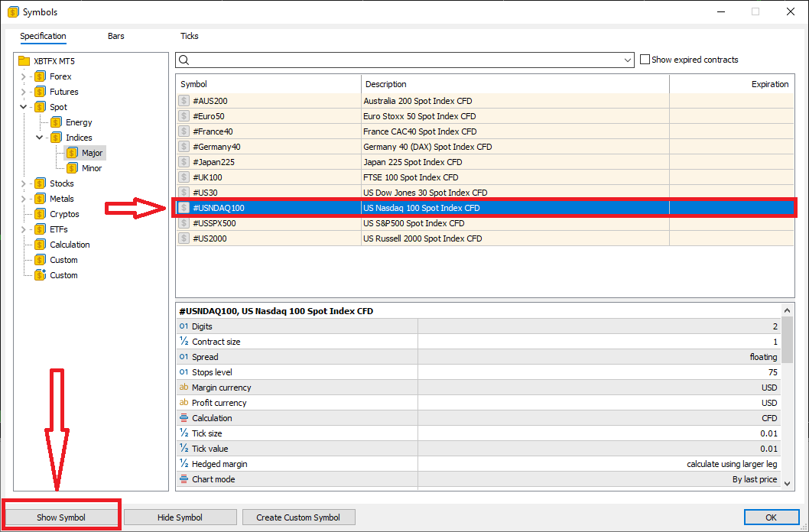The width and height of the screenshot is (809, 532).
Task: Click the Forex folder icon in tree
Action: pyautogui.click(x=40, y=76)
